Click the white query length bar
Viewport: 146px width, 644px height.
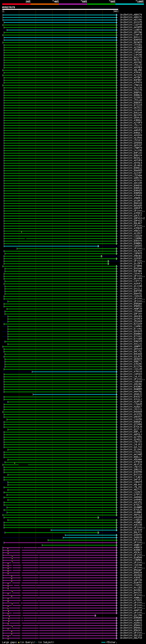click(x=60, y=9)
